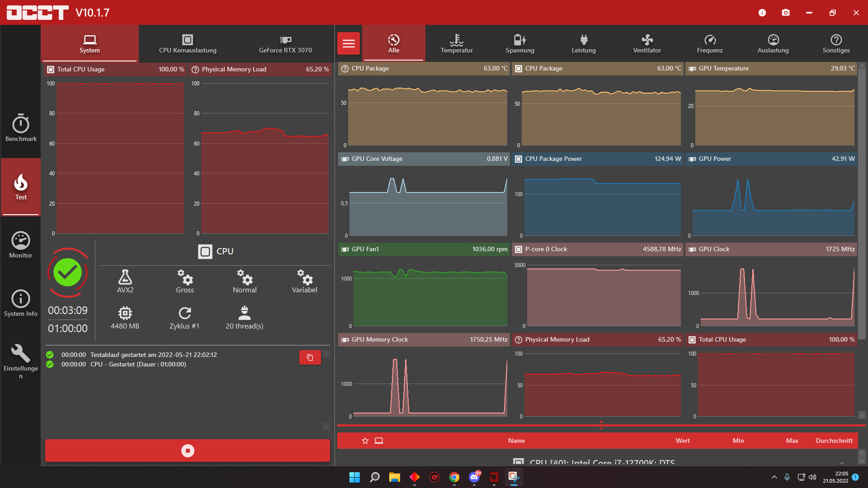This screenshot has width=868, height=488.
Task: Expand the table via red splitter arrows
Action: pos(601,425)
